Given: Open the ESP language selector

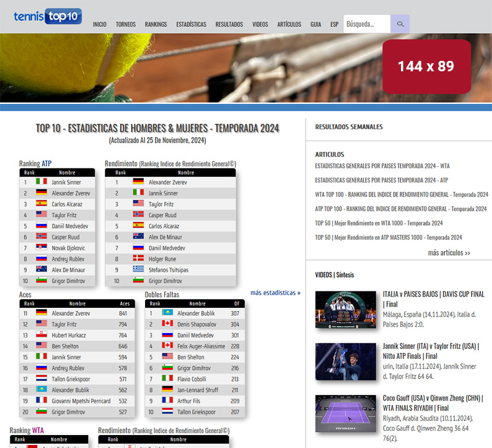Looking at the screenshot, I should (x=334, y=24).
